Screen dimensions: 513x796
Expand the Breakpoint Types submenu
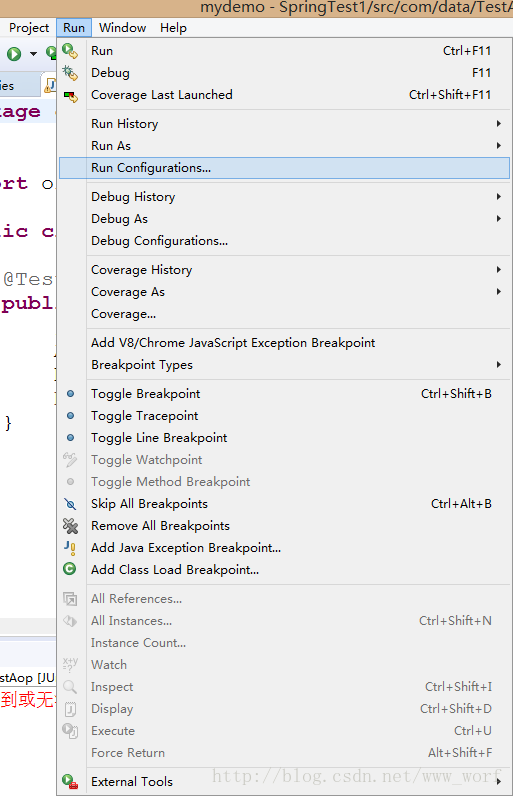pos(284,365)
